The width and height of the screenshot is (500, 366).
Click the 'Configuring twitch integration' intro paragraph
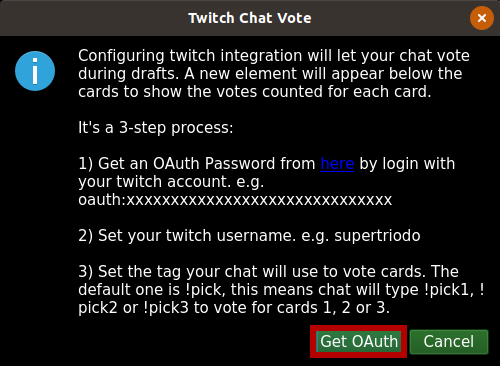[274, 74]
